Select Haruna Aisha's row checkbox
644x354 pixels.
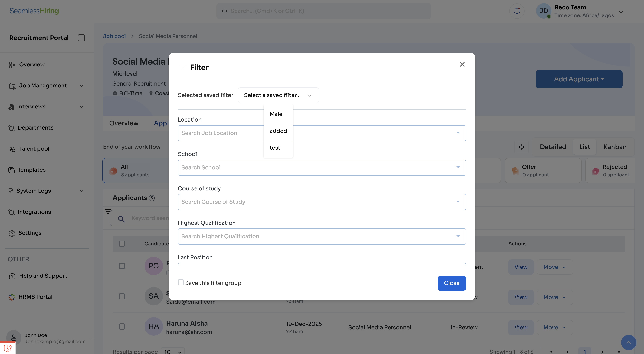pos(122,326)
